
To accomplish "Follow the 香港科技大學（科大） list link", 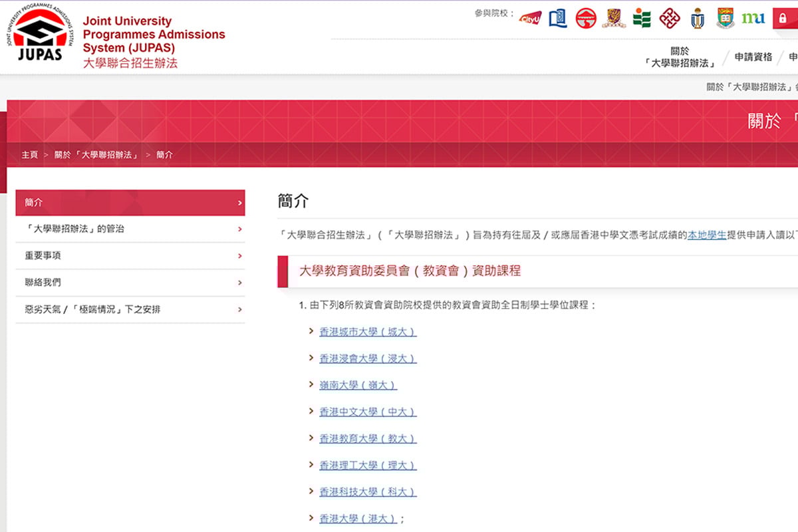I will pyautogui.click(x=368, y=492).
